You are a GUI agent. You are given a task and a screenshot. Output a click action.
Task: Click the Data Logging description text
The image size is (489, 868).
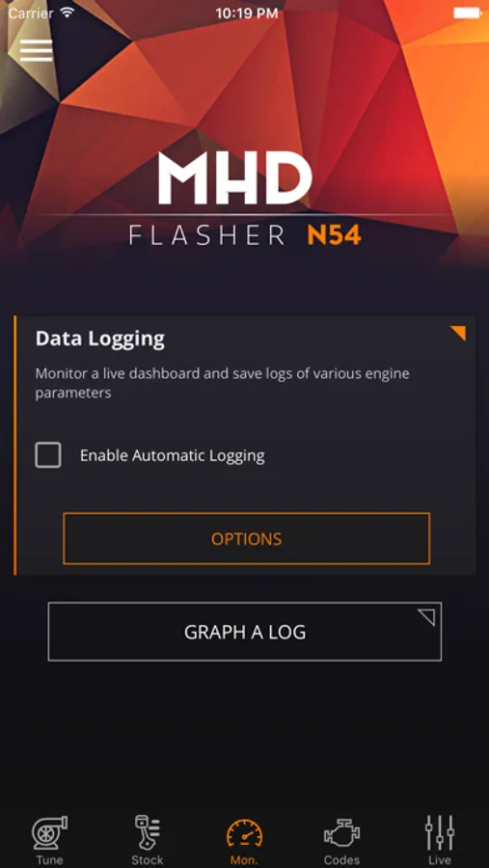pyautogui.click(x=223, y=383)
